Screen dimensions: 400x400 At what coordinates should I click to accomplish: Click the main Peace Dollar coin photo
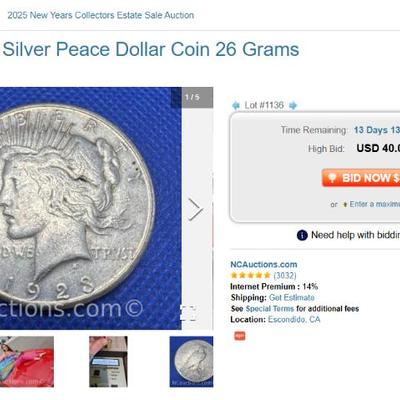click(x=91, y=208)
